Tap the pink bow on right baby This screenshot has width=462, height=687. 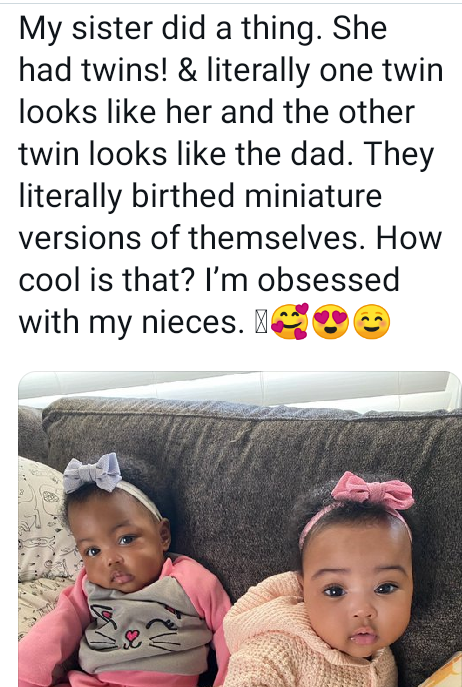click(x=373, y=491)
